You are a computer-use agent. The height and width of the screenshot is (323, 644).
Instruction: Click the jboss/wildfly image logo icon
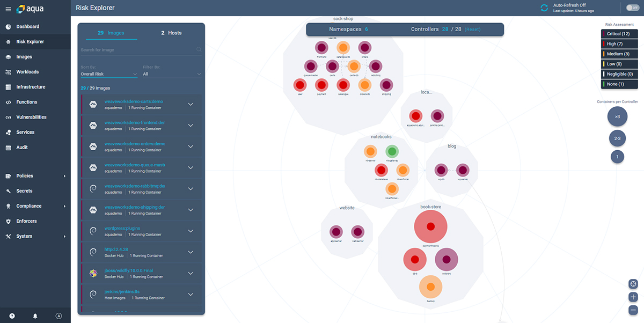point(93,274)
